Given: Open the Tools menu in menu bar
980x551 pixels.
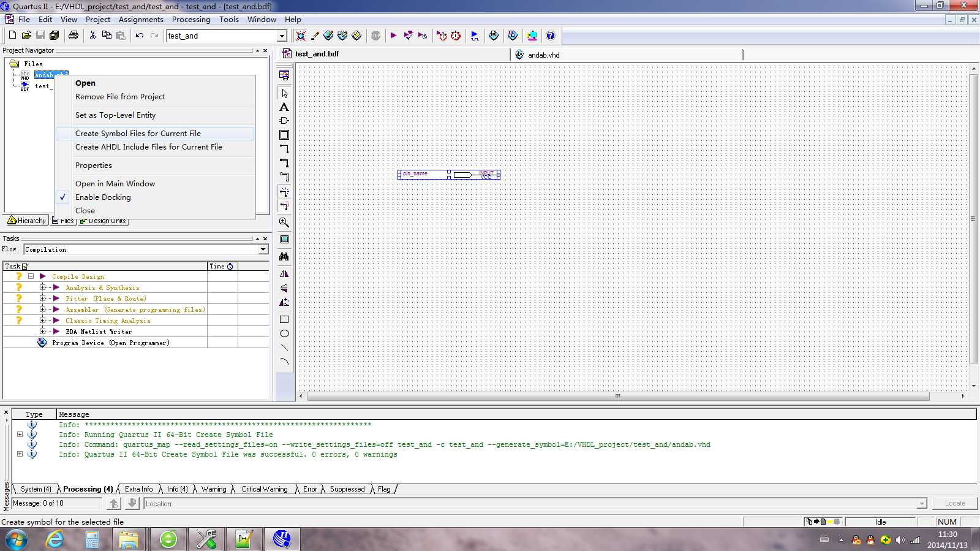Looking at the screenshot, I should (229, 19).
